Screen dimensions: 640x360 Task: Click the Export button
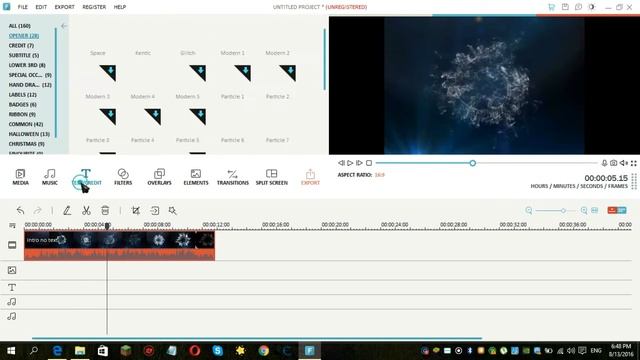point(310,177)
